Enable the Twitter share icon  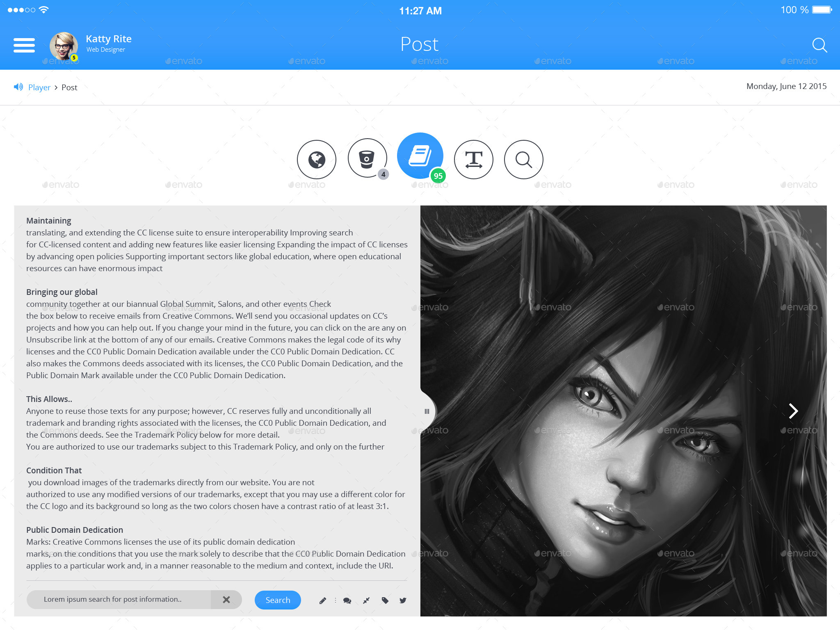coord(402,600)
